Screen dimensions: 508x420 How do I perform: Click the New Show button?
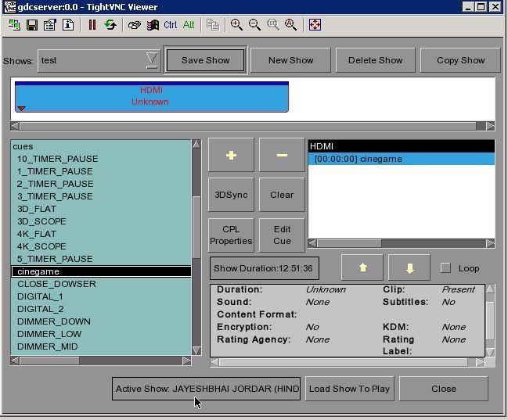point(290,60)
